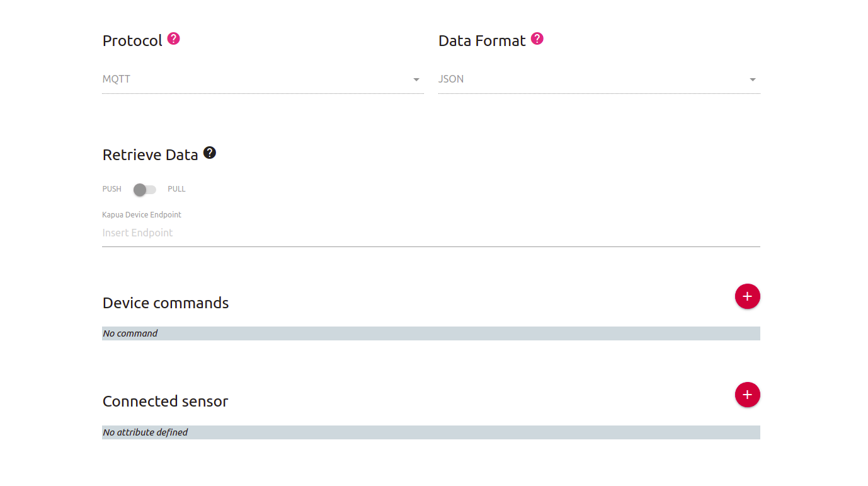868x486 pixels.
Task: Select the PUSH label
Action: point(112,189)
